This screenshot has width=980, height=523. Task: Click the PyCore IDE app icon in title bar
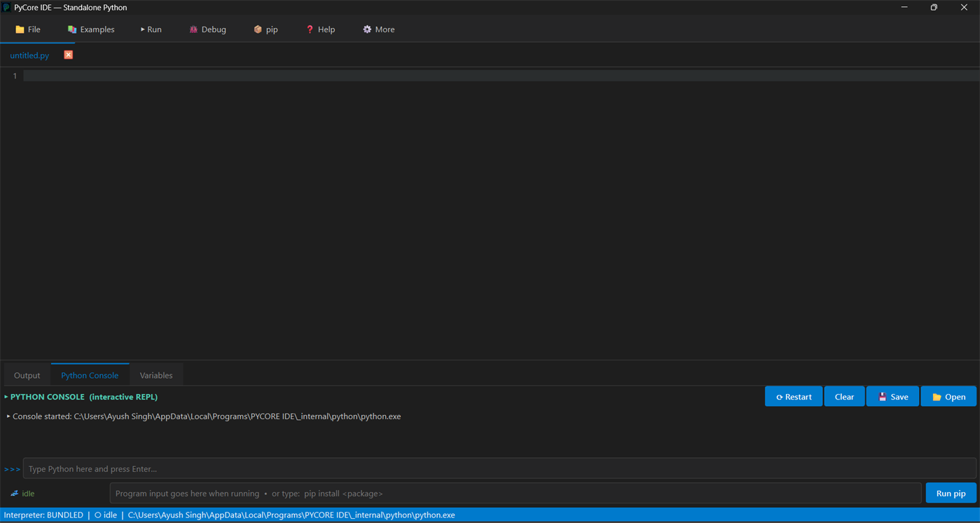(6, 8)
